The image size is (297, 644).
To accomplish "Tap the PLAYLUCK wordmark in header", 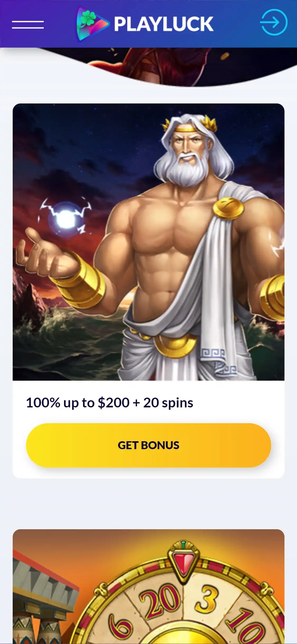I will click(x=164, y=24).
